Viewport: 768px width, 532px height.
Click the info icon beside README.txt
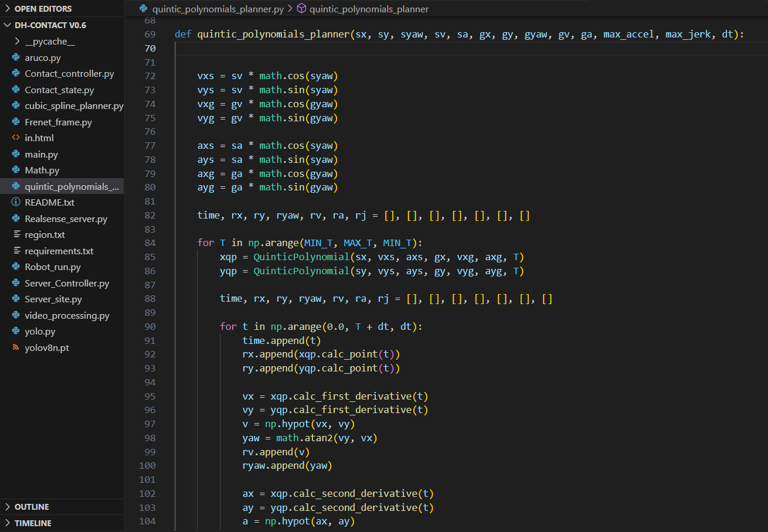16,203
